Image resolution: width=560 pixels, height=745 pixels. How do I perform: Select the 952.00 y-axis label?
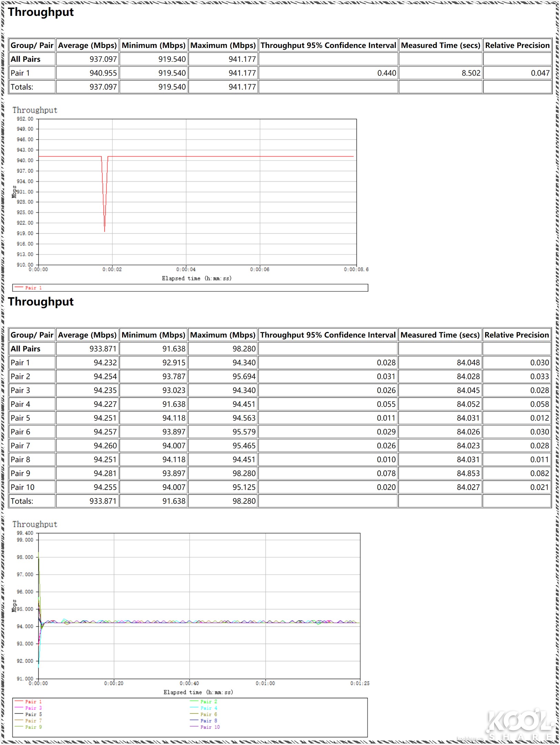pos(25,119)
